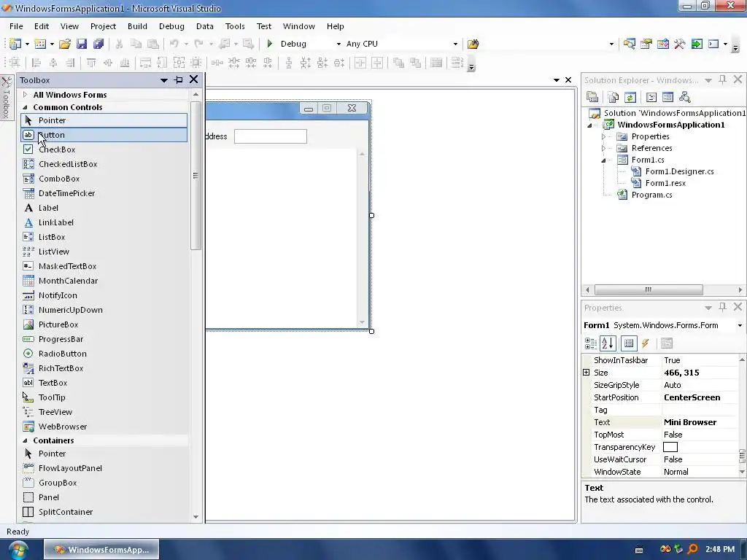Select the CheckBox control in Toolbox
The height and width of the screenshot is (560, 747).
[x=104, y=149]
